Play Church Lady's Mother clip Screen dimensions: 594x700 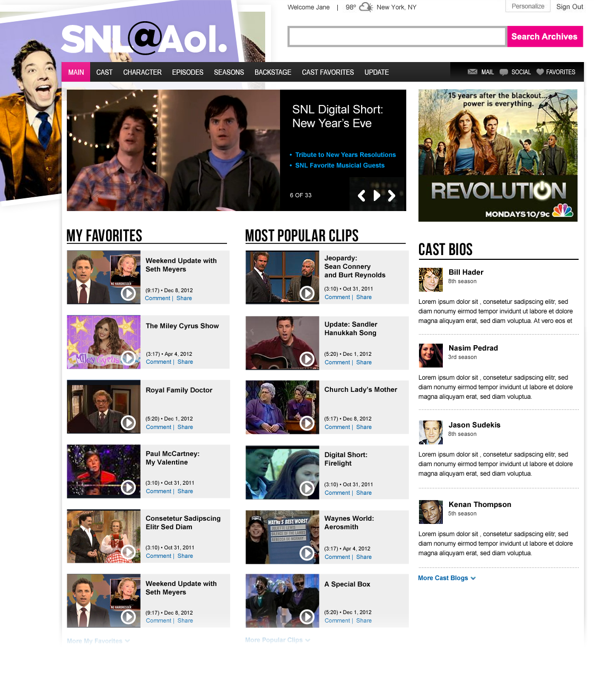[307, 423]
